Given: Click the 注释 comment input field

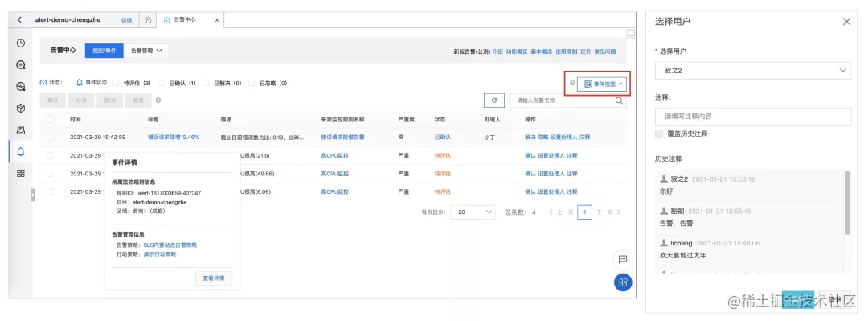Looking at the screenshot, I should (753, 117).
